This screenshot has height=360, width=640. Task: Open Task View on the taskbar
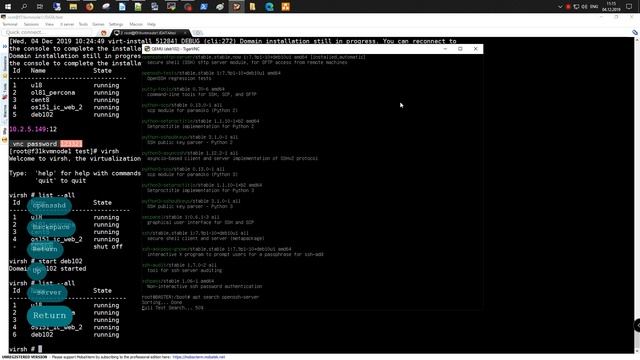click(x=40, y=7)
